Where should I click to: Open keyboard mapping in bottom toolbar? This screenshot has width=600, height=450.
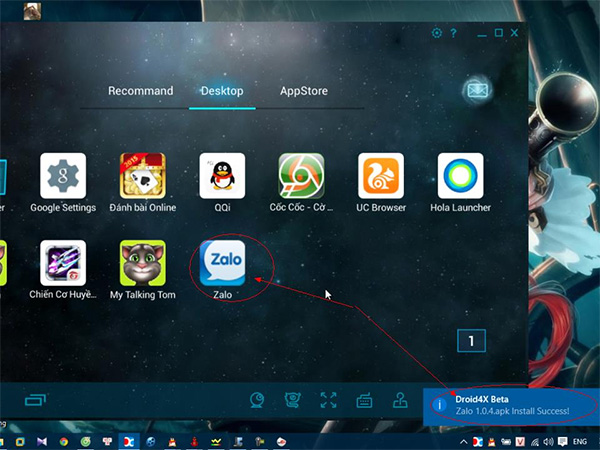364,400
